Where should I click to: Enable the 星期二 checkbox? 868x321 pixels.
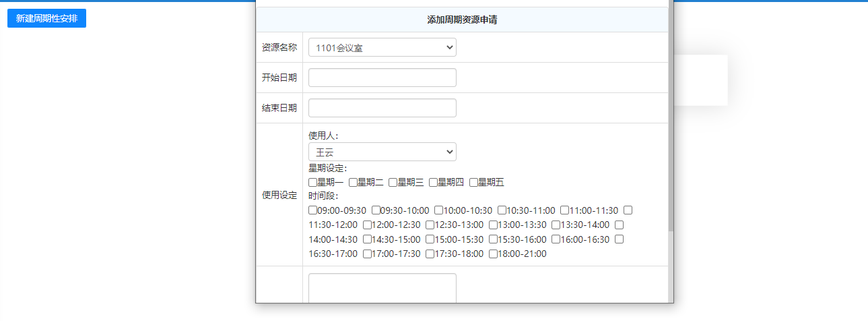[354, 182]
